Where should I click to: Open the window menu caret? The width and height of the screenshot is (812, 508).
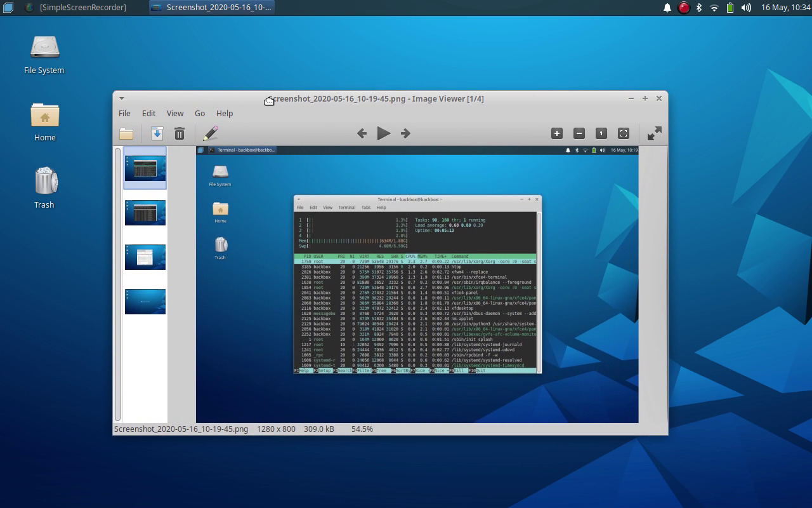(121, 98)
